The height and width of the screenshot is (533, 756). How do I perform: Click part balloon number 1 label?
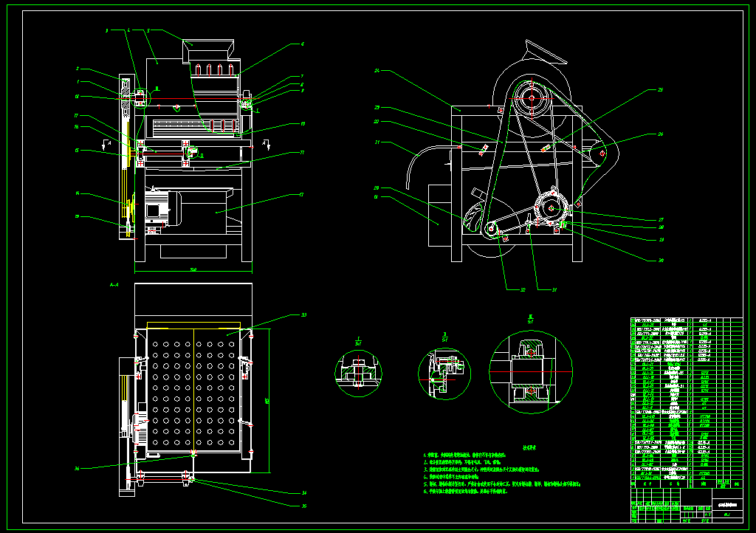[x=78, y=82]
